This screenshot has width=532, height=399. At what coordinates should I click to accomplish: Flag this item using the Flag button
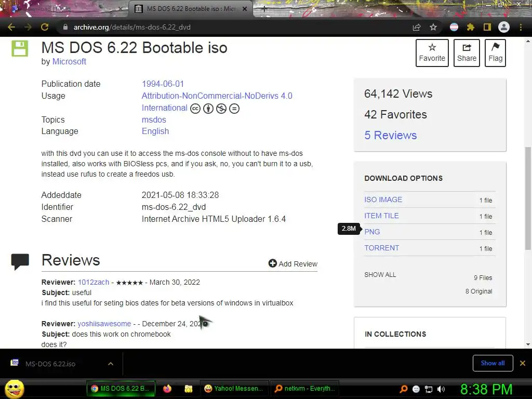(495, 53)
